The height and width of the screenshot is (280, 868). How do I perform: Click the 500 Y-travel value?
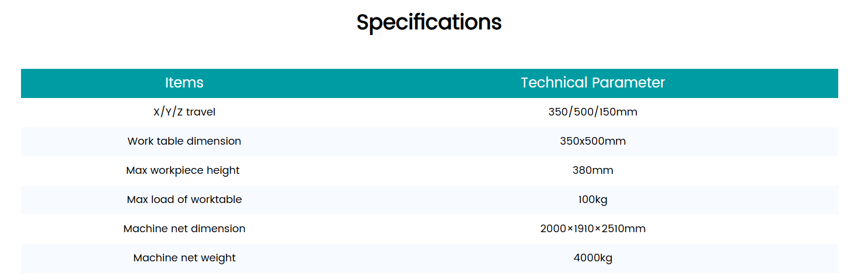tap(584, 112)
